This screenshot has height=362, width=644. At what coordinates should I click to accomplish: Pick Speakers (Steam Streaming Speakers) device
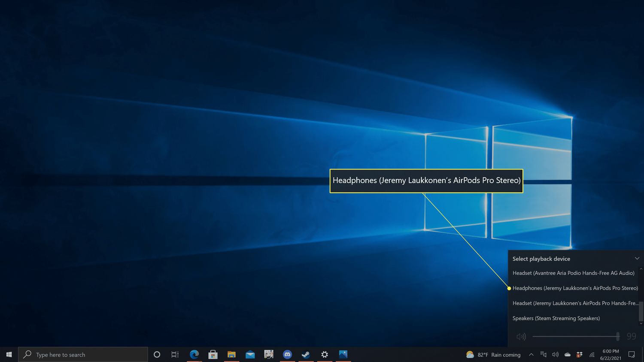tap(556, 318)
